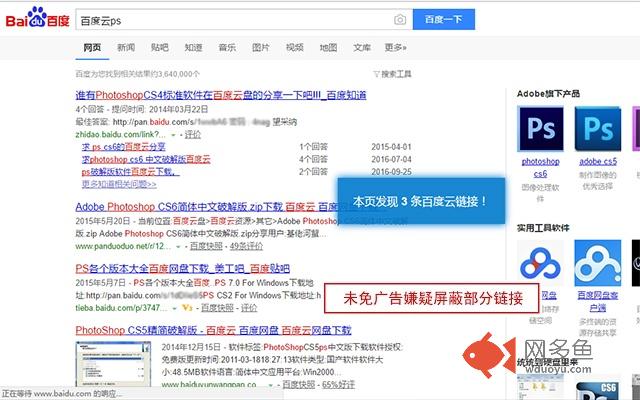Click tieba.baidu.com/p/3747 green URL
Viewport: 640px width, 400px height.
121,308
